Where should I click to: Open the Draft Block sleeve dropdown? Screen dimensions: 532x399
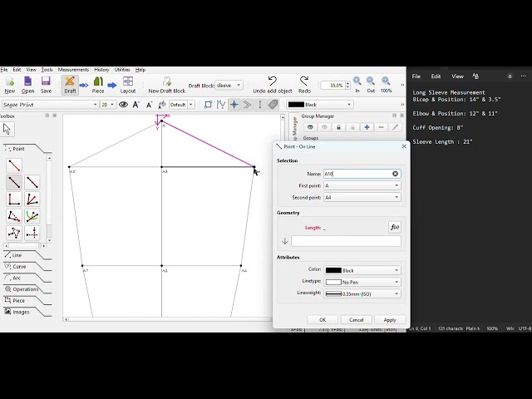(x=229, y=85)
